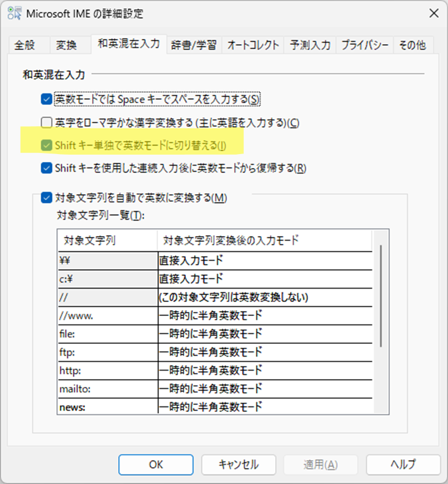Screen dimensions: 448x484
Task: Click the キャンセル button
Action: tap(238, 464)
